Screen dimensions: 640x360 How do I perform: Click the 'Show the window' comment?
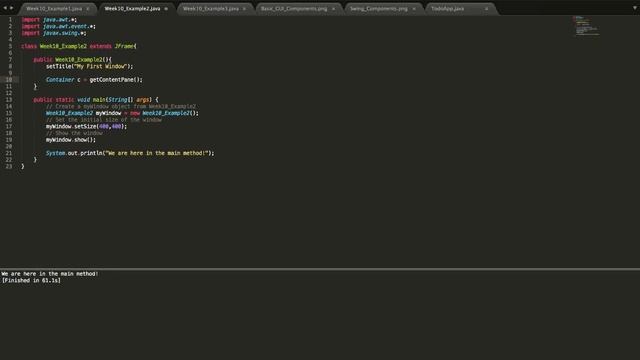74,133
